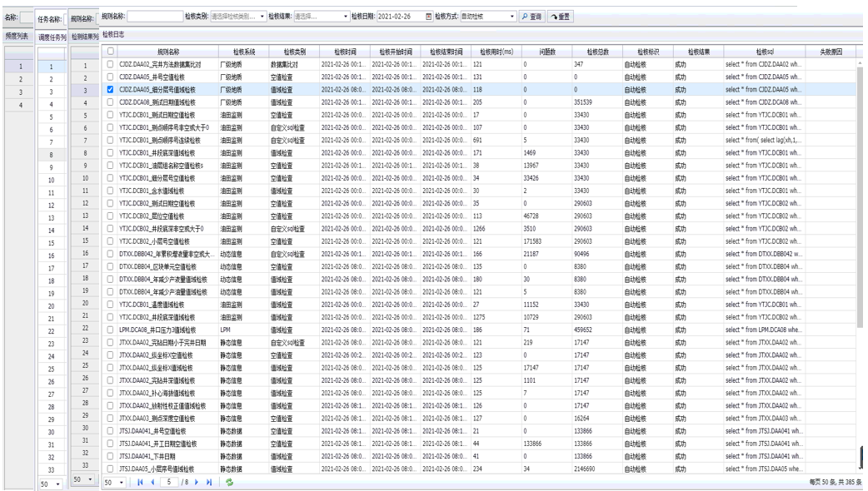Viewport: 868px width, 491px height.
Task: Check the CJDZ.DAA05_井号空值检核 row checkbox
Action: point(110,77)
